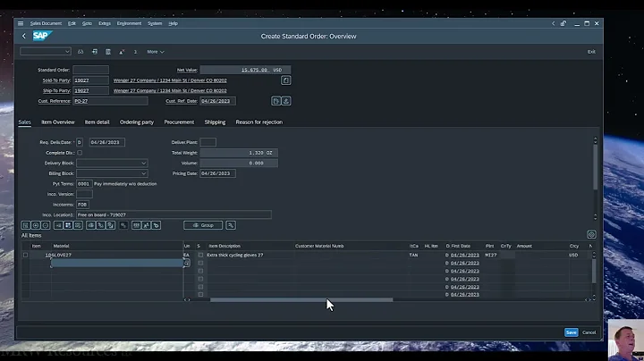Switch to the Shipping tab

[215, 122]
